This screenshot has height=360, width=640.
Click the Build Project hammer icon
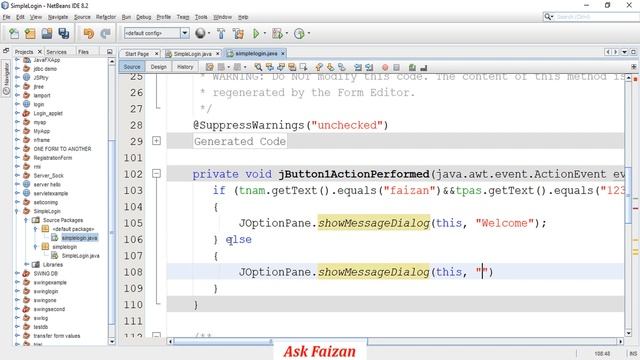coord(221,33)
